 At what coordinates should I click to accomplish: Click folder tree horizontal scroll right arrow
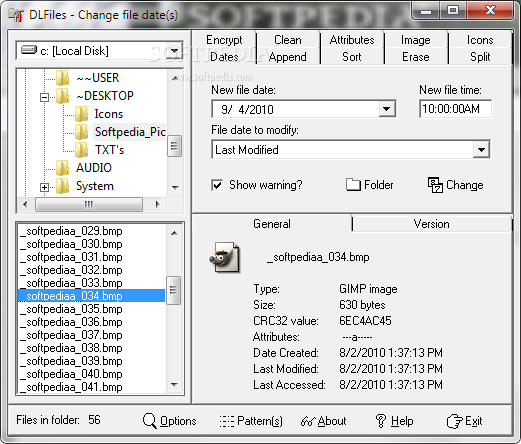[x=158, y=204]
